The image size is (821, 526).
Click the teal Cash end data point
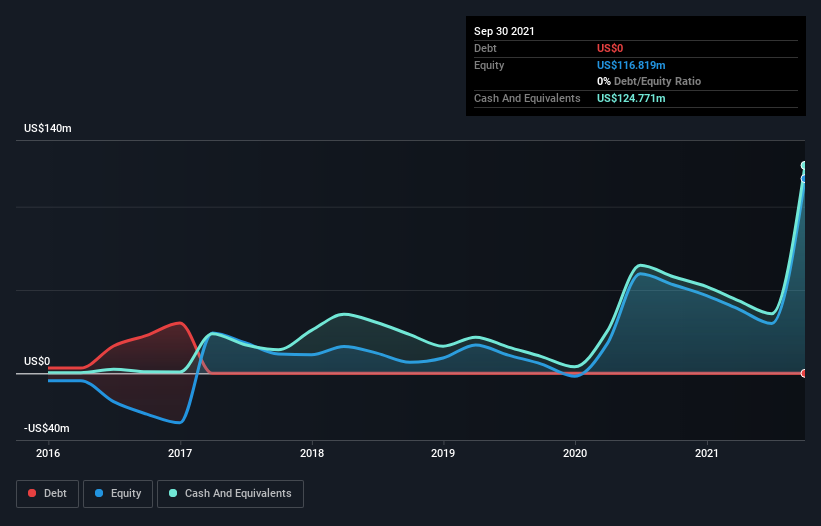pos(804,166)
